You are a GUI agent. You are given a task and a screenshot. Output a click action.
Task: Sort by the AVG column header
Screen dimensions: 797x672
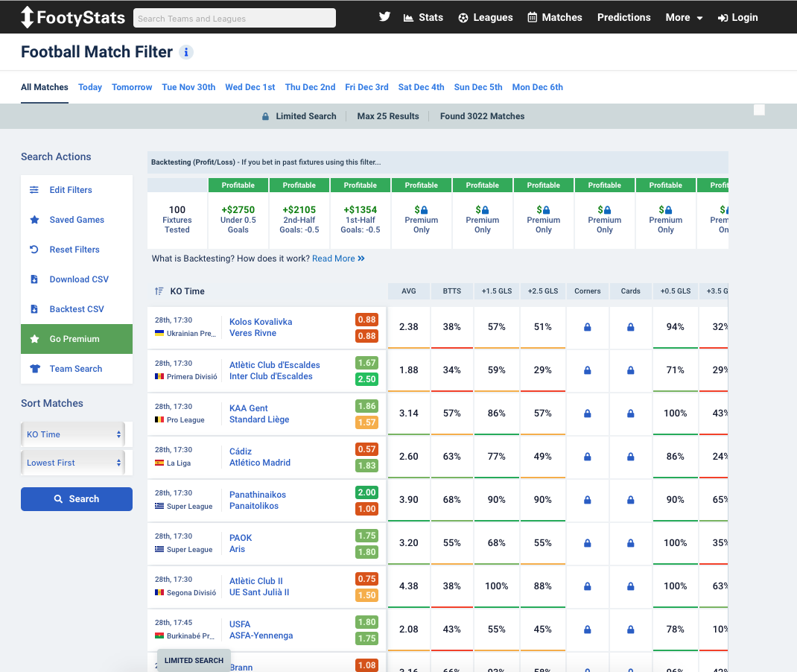pyautogui.click(x=409, y=291)
